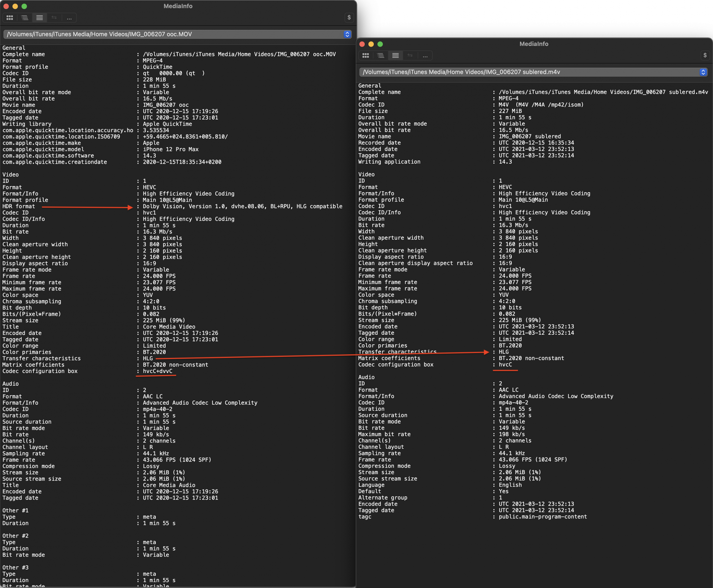The image size is (713, 588).
Task: Select text view icon in right window
Action: point(395,55)
